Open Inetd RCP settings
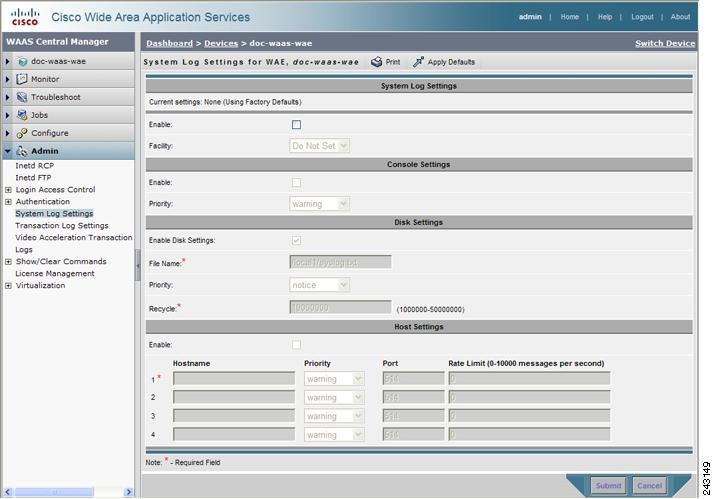Viewport: 712px width, 499px height. click(x=35, y=166)
